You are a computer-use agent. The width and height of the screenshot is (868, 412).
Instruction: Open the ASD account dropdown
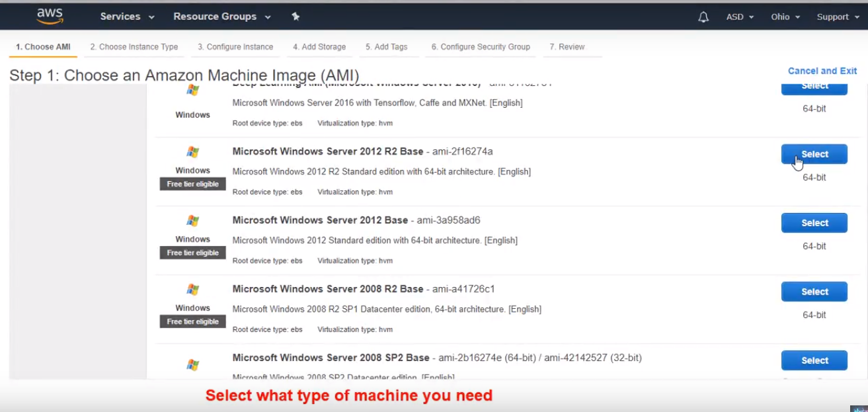740,17
